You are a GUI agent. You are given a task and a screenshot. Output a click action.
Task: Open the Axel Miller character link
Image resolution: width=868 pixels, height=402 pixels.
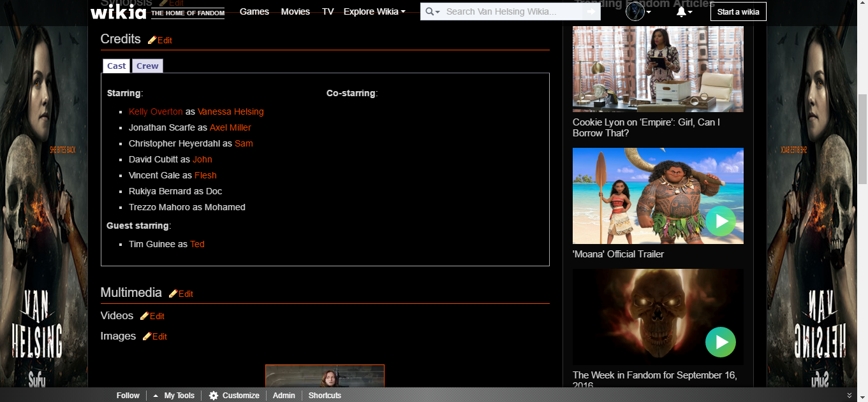point(230,127)
